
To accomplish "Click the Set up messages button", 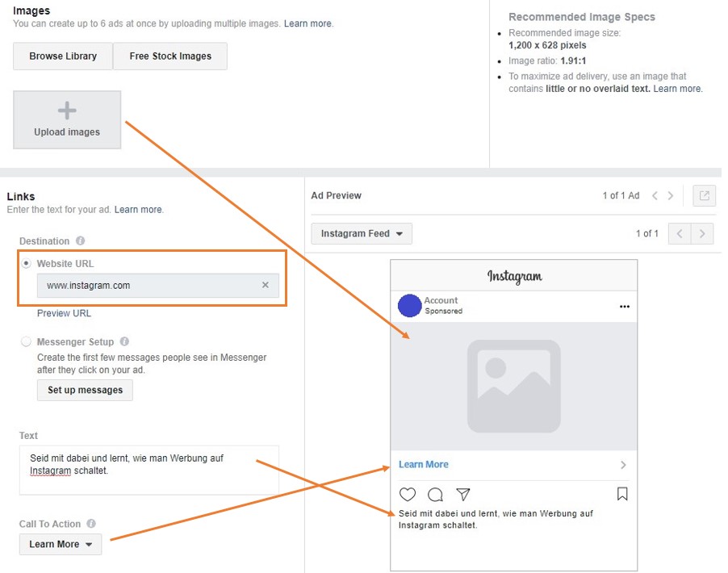I will [85, 390].
